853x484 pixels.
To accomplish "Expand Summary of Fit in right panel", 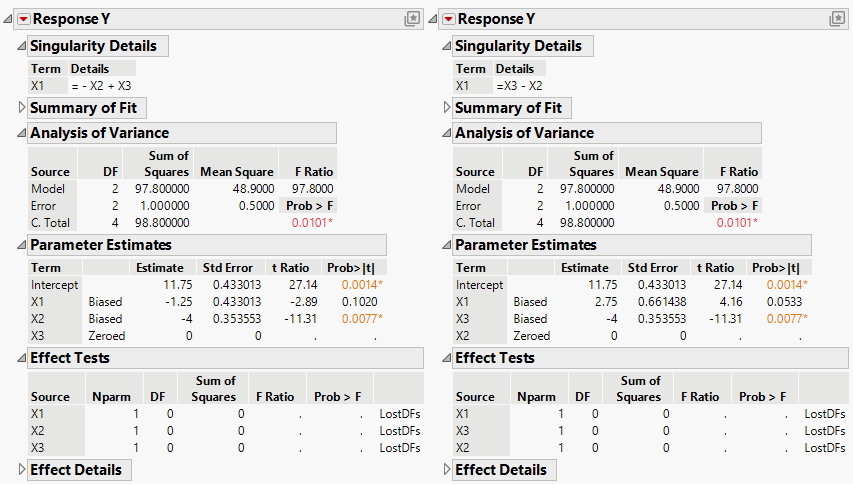I will tap(447, 108).
